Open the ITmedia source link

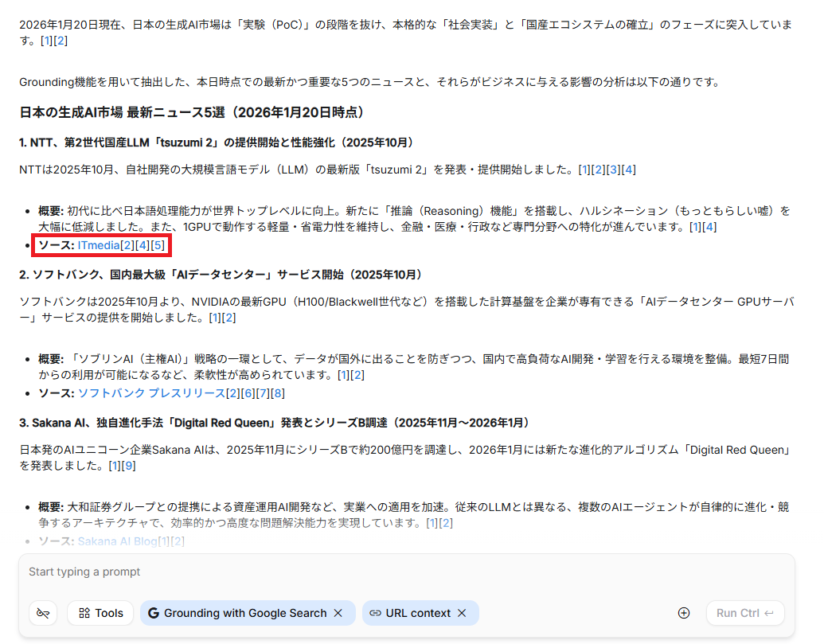pos(98,245)
